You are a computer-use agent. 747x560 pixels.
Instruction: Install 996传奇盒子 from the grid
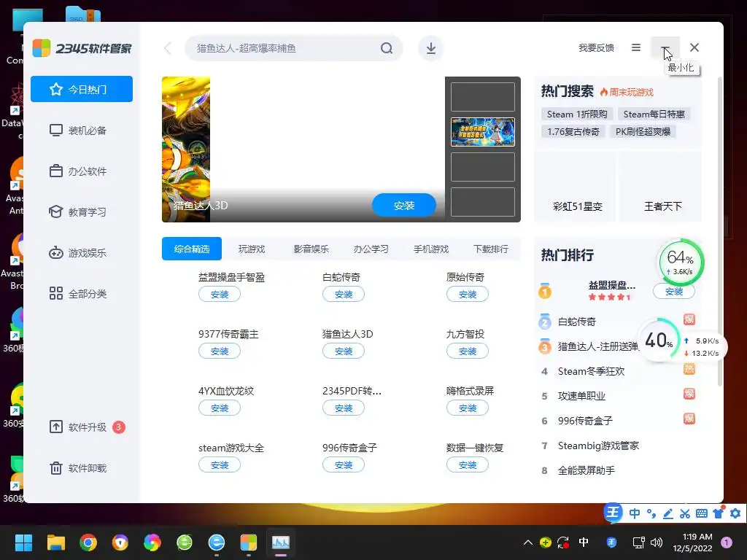[x=344, y=464]
